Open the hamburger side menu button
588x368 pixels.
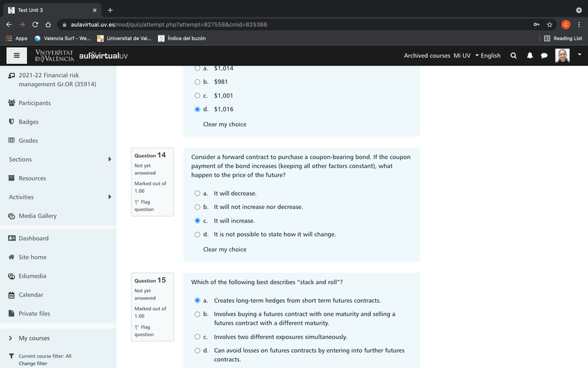[16, 56]
